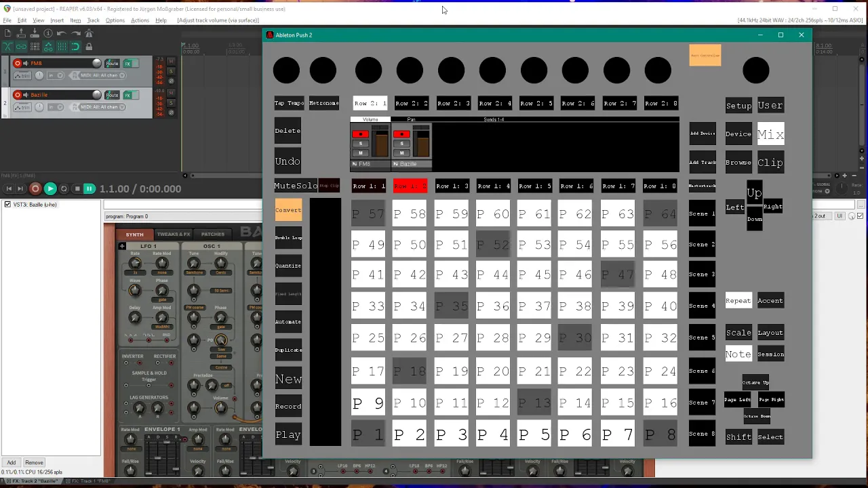Toggle item grouping link icon
The height and width of the screenshot is (488, 868).
[x=21, y=47]
